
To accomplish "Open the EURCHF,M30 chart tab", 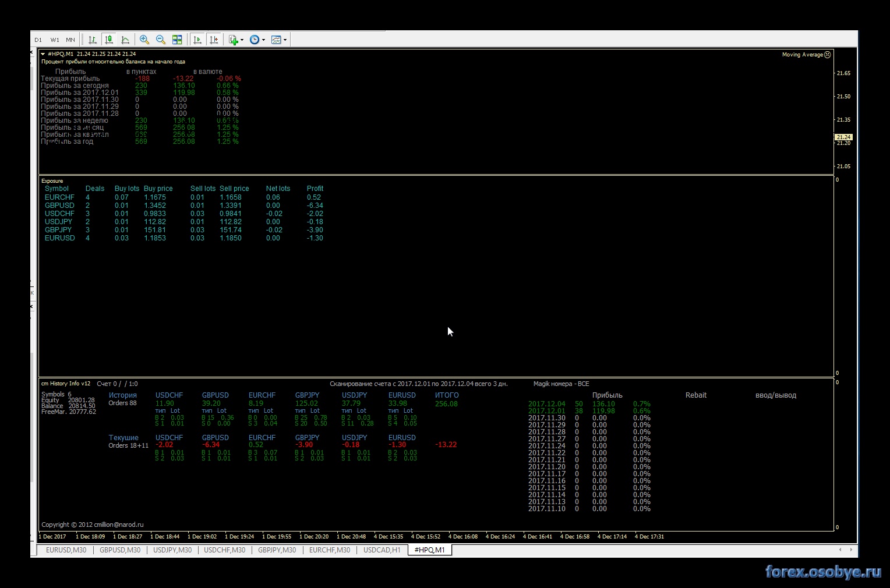I will [x=330, y=550].
